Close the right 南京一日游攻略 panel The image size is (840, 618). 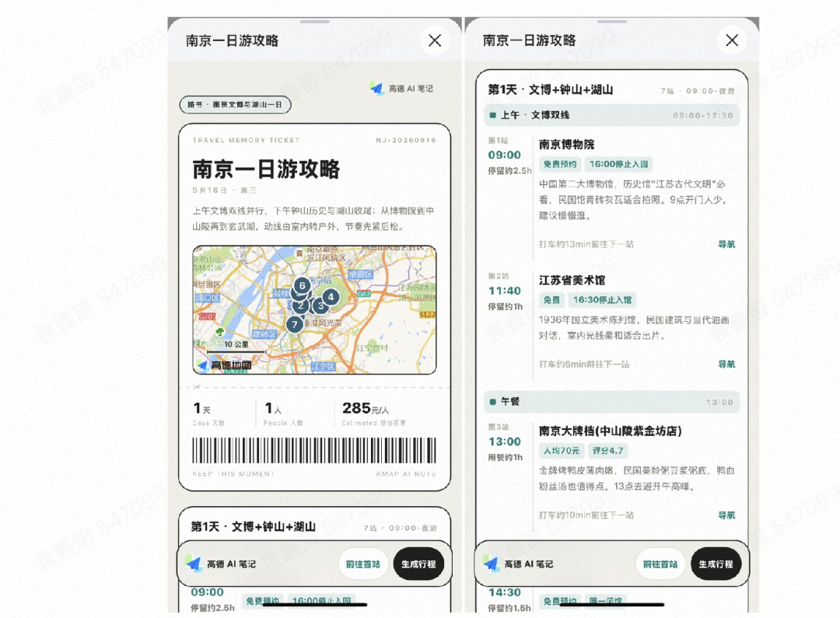[731, 40]
